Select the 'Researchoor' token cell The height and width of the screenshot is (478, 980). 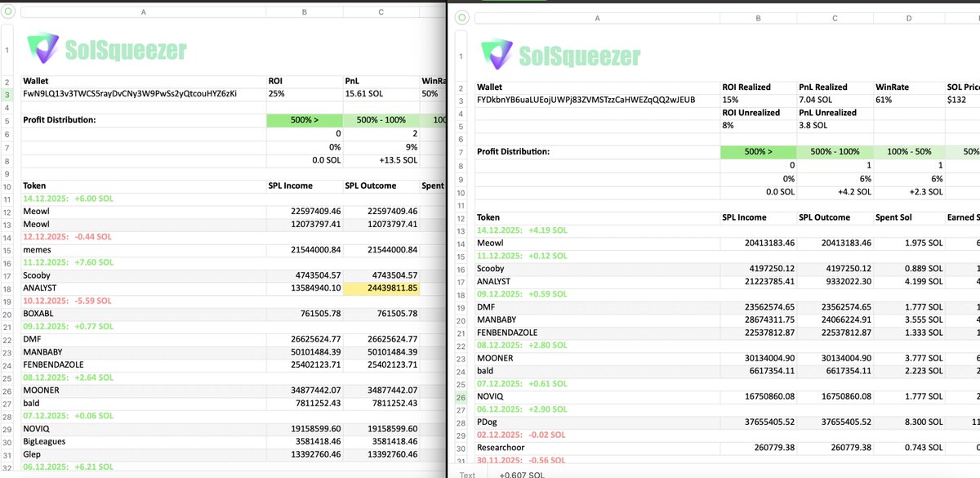(x=597, y=449)
